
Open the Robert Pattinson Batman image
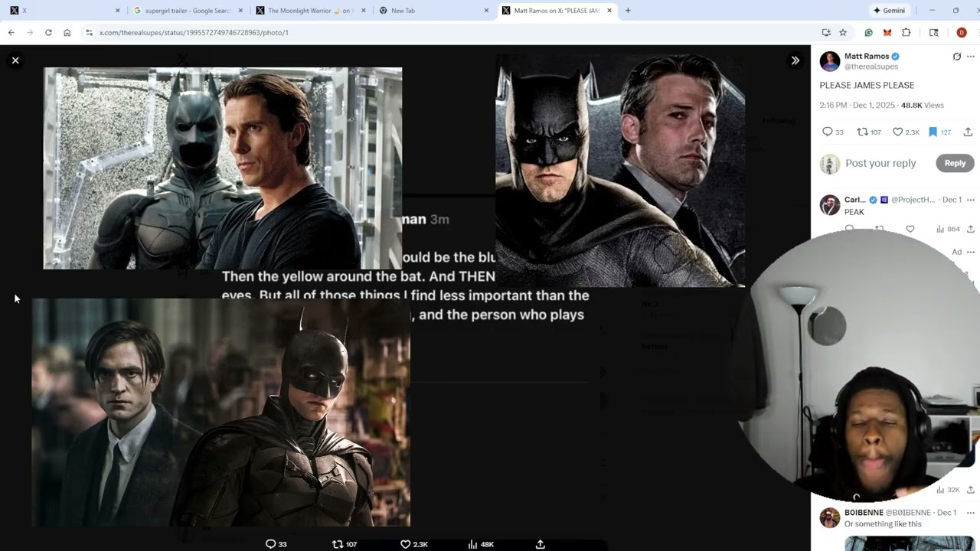point(221,412)
